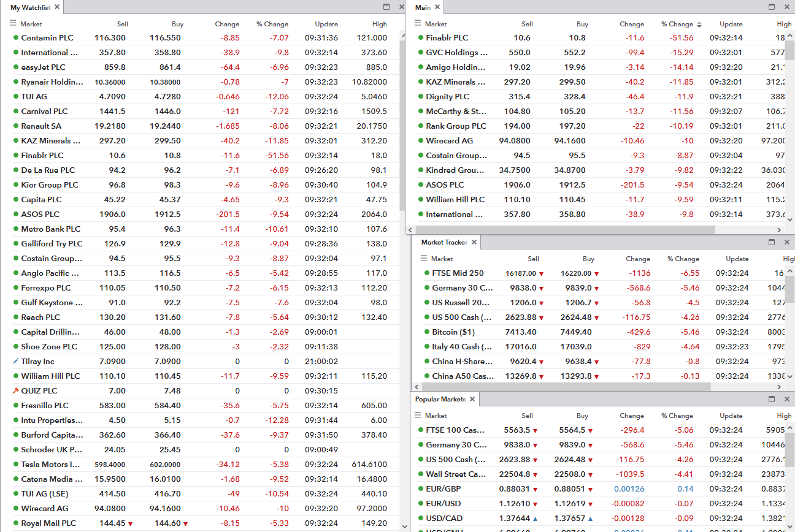Sort Main panel by the Change column header
The image size is (795, 532).
coord(632,25)
